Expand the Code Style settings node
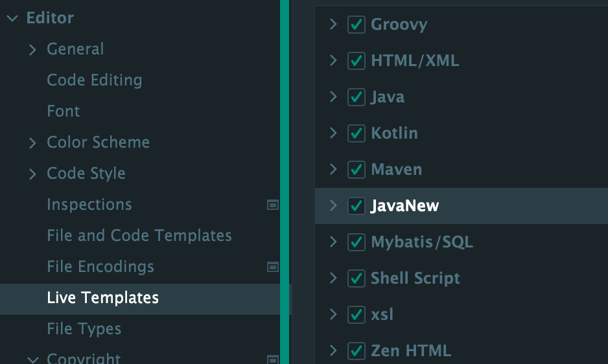This screenshot has width=608, height=364. (x=33, y=174)
